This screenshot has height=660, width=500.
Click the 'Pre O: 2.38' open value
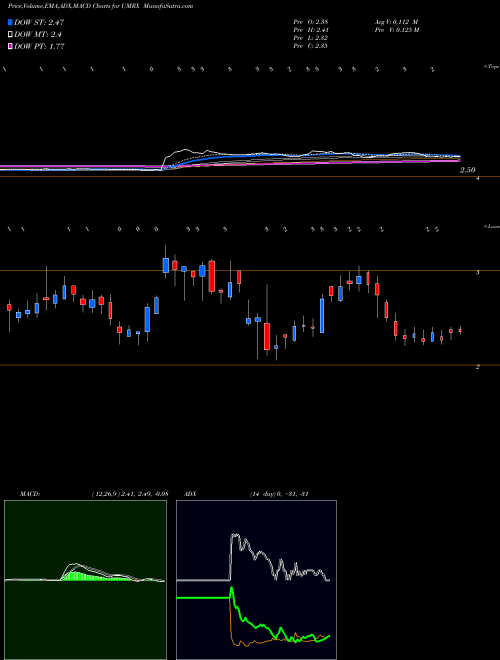311,22
